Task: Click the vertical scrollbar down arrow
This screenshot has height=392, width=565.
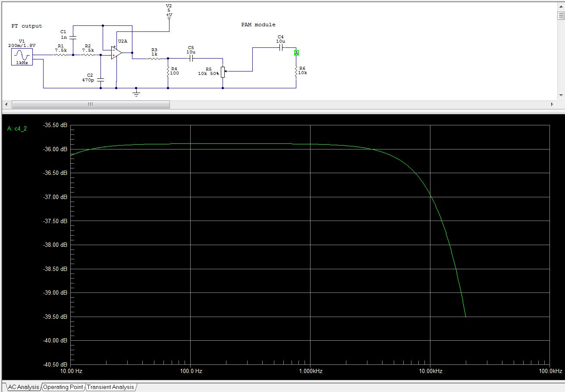Action: (x=561, y=95)
